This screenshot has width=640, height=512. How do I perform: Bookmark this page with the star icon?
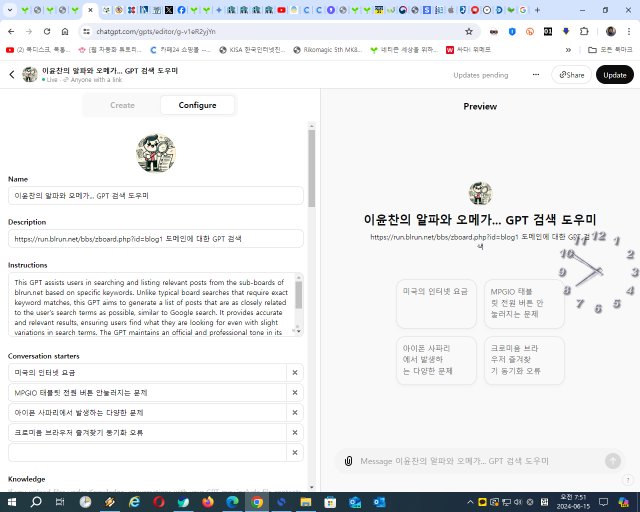point(469,31)
